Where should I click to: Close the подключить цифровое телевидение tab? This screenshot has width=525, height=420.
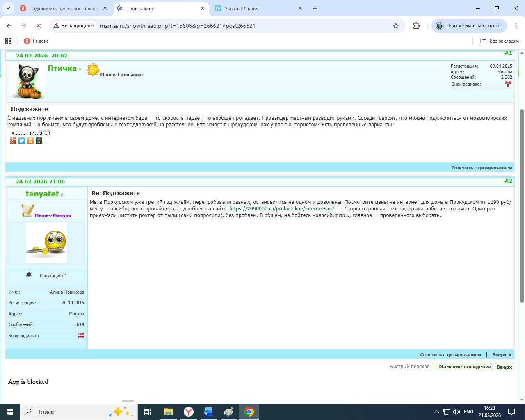pyautogui.click(x=105, y=8)
